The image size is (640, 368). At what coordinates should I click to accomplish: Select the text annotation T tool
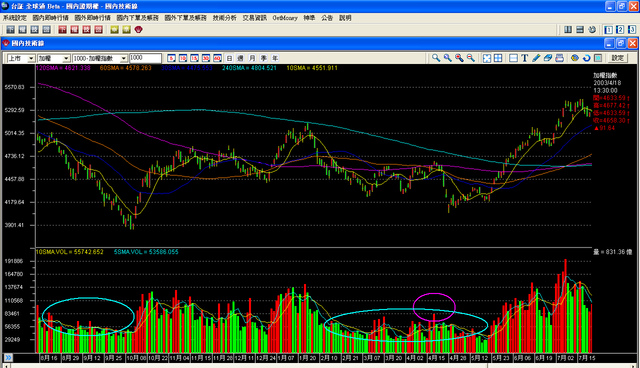(x=525, y=58)
